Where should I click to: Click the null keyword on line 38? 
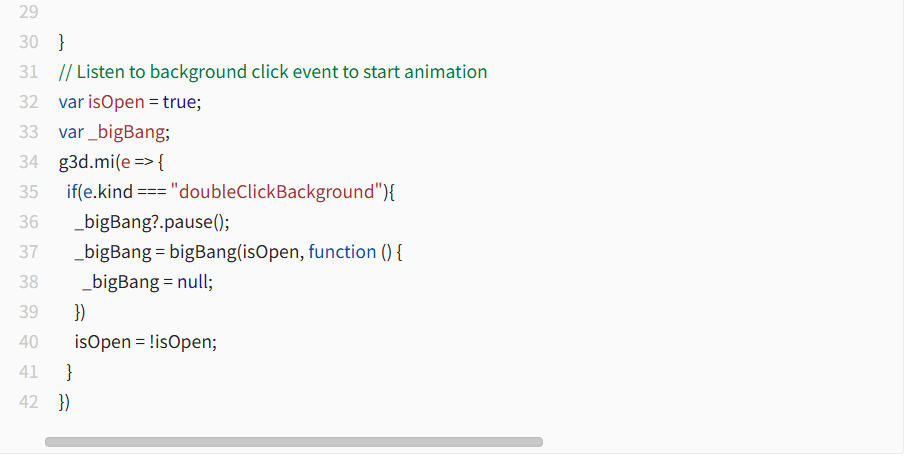(x=192, y=282)
